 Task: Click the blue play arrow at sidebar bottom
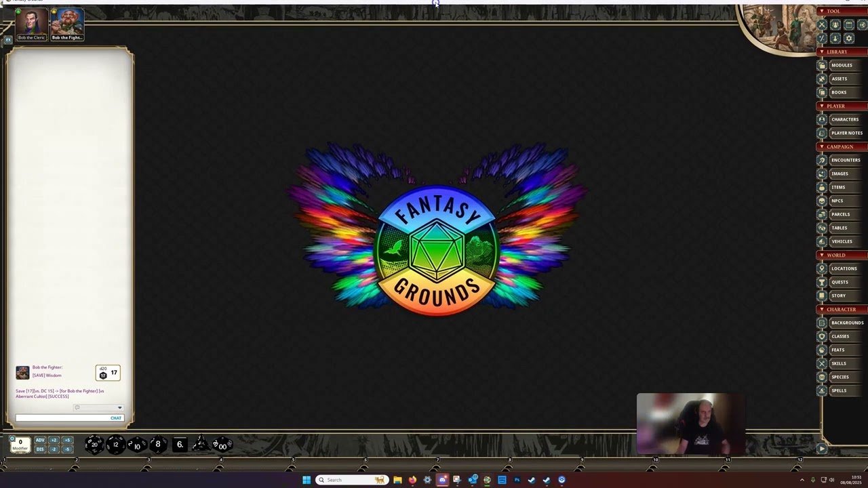pyautogui.click(x=822, y=449)
